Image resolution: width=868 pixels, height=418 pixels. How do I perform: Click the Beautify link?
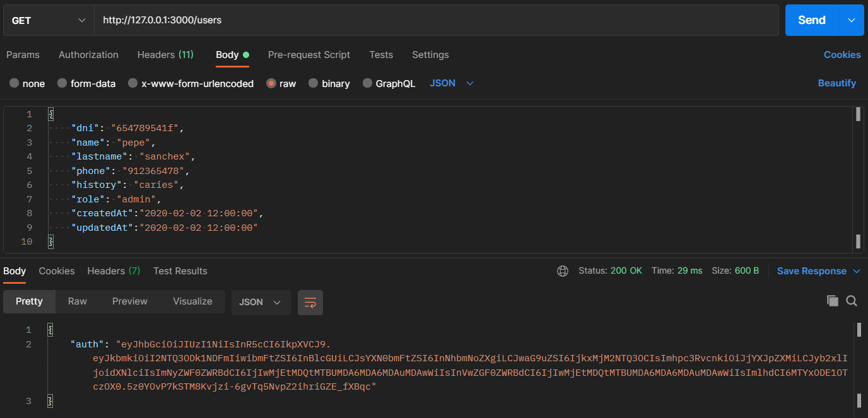(837, 83)
